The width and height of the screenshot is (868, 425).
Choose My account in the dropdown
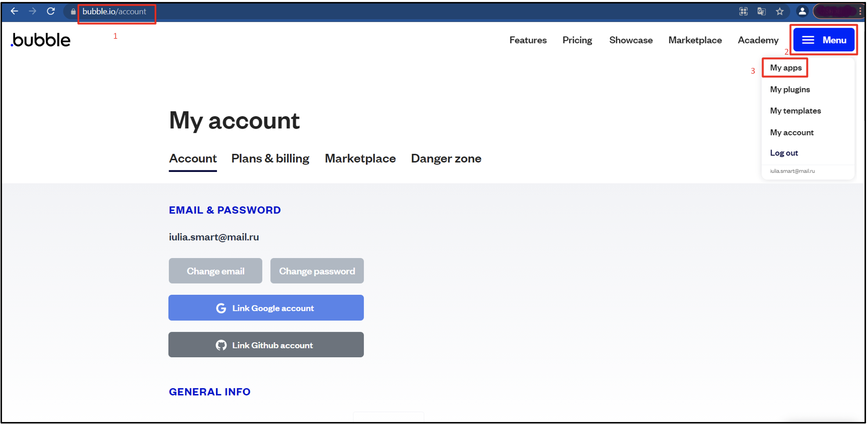[x=792, y=133]
